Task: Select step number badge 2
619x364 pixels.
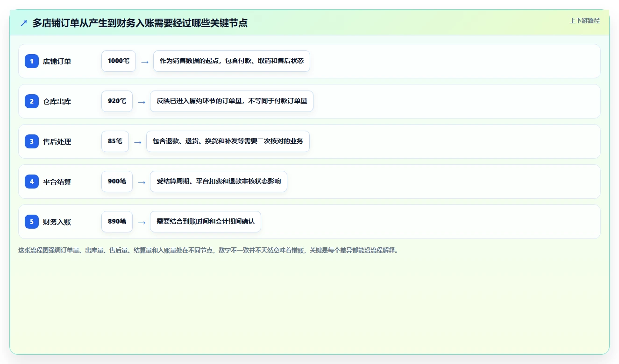Action: click(32, 101)
